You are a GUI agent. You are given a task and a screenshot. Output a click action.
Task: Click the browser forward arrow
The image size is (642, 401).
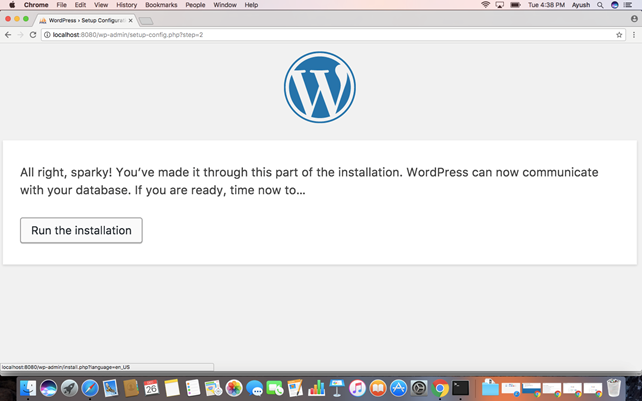click(20, 35)
